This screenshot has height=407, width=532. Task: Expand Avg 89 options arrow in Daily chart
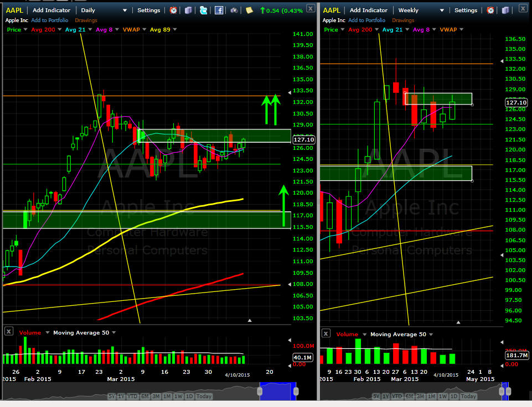click(x=175, y=29)
